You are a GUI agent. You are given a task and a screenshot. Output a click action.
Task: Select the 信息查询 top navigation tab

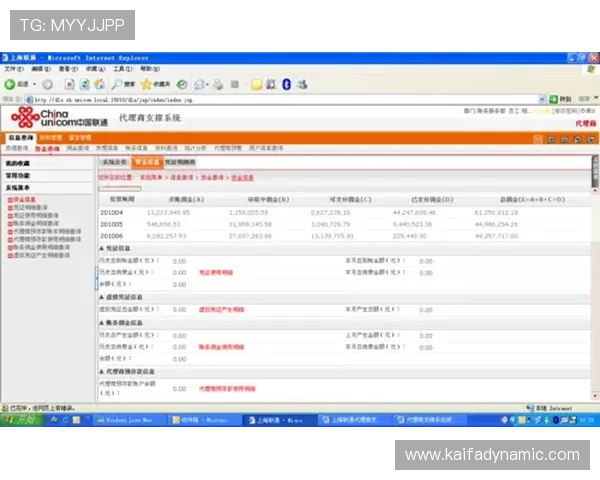(21, 137)
